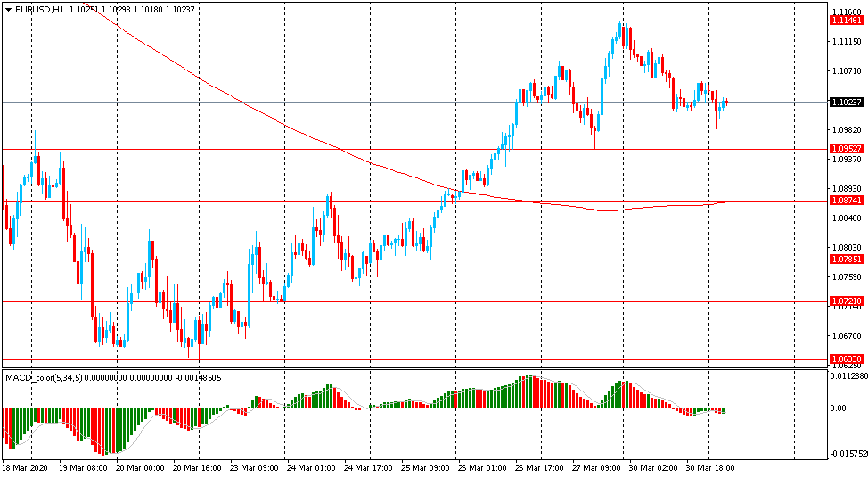Select the 1.07218 red price level label
This screenshot has height=478, width=868.
[847, 301]
